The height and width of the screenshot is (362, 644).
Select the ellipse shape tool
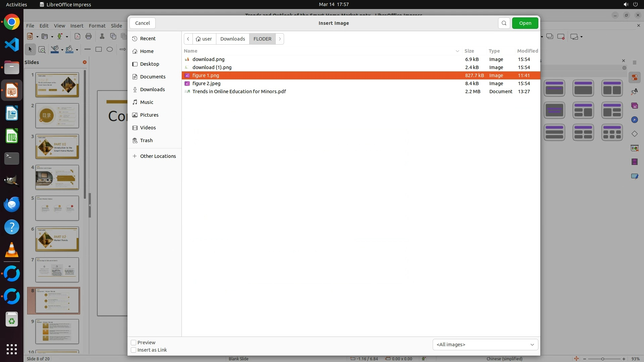point(110,49)
